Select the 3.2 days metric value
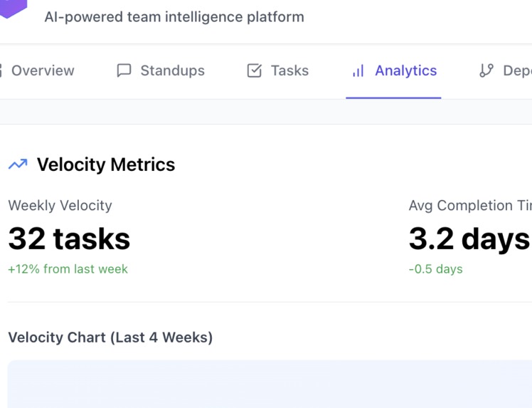This screenshot has width=532, height=408. point(469,239)
